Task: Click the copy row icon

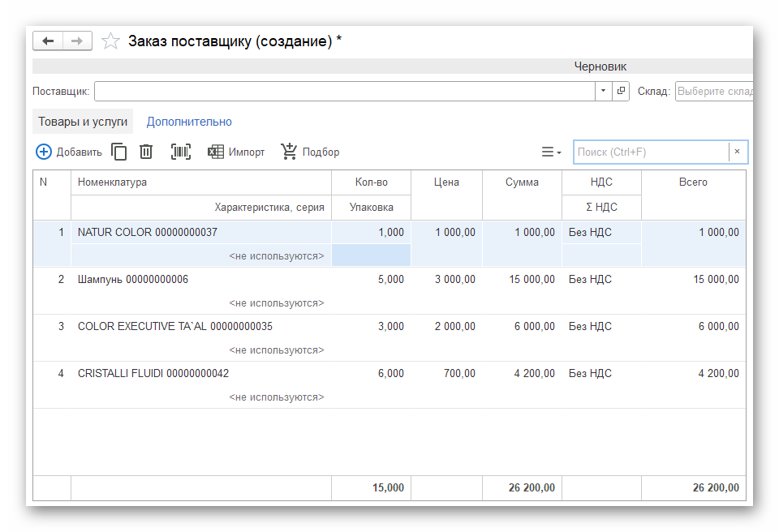Action: 119,152
